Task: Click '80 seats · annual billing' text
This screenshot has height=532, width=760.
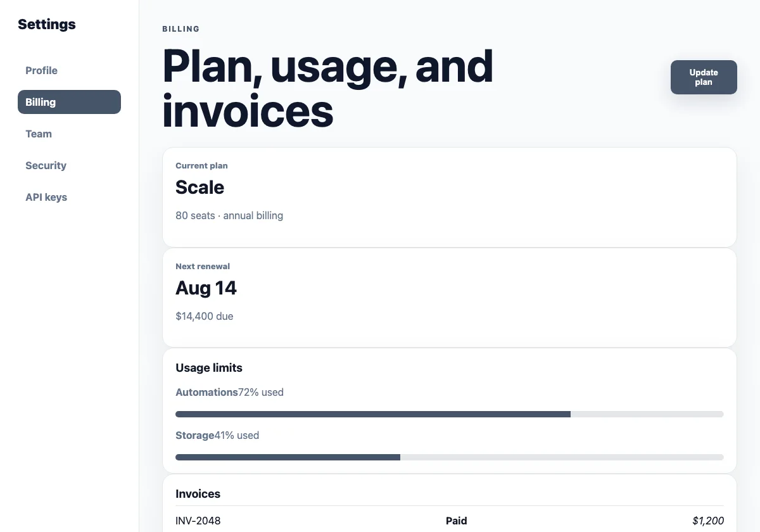Action: coord(229,215)
